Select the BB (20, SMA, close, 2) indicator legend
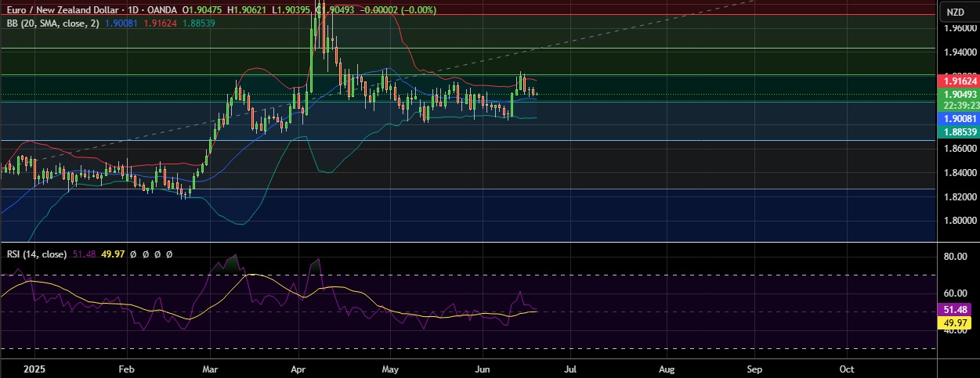The image size is (980, 378). pos(52,23)
